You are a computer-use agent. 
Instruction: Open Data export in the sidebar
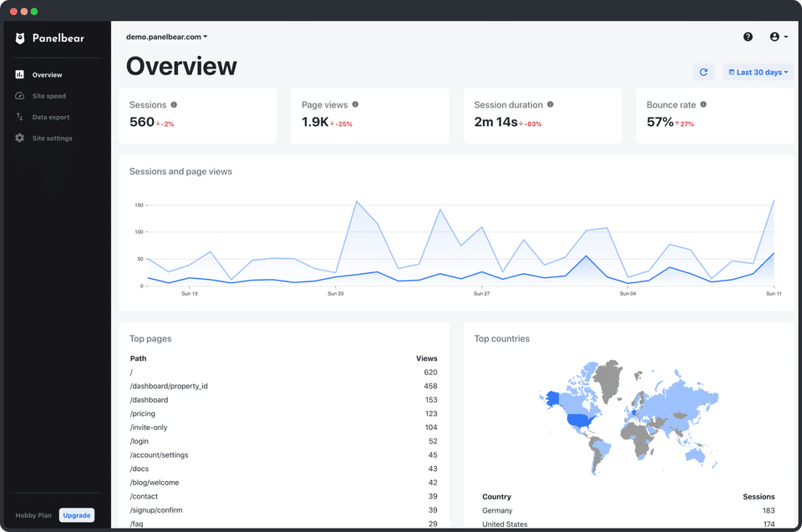click(51, 117)
